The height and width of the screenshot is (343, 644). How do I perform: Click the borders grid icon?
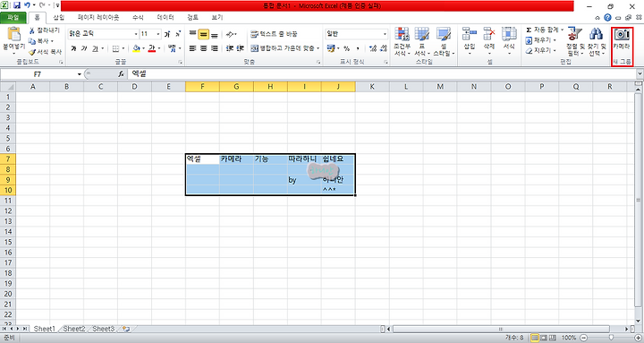(115, 48)
